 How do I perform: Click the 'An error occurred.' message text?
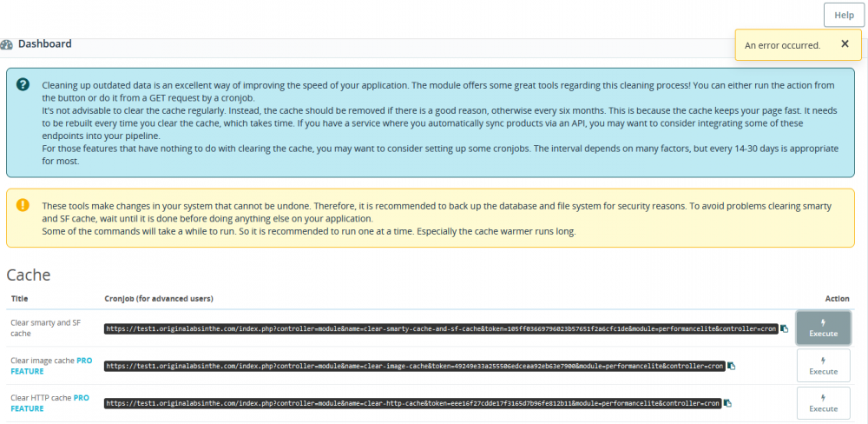coord(782,45)
